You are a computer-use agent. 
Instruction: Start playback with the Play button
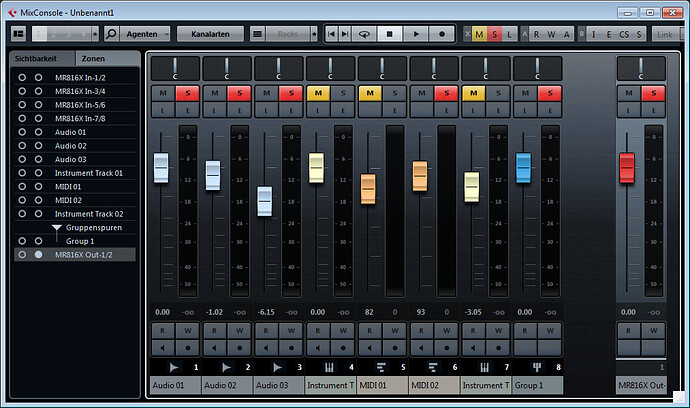pos(415,34)
